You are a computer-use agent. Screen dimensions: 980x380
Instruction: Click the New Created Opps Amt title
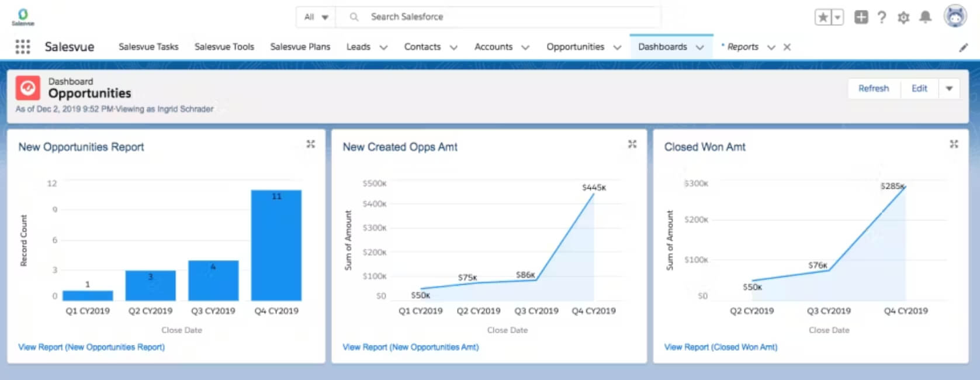click(400, 147)
